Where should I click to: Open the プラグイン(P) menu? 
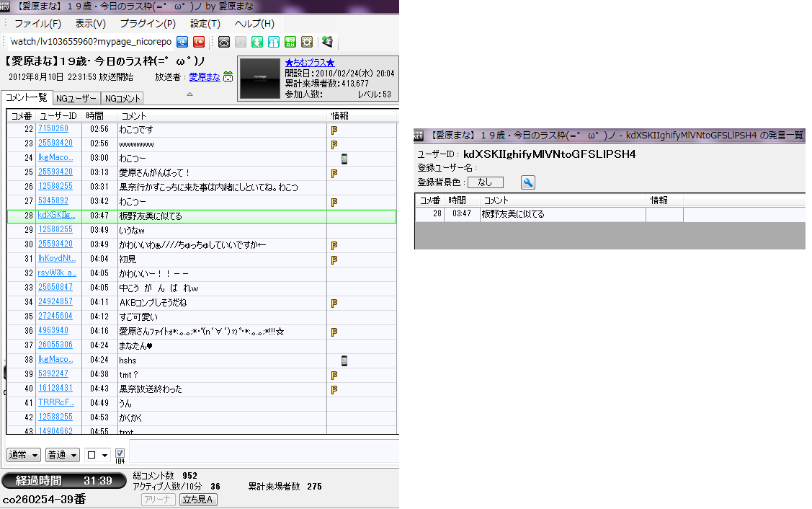tap(148, 24)
